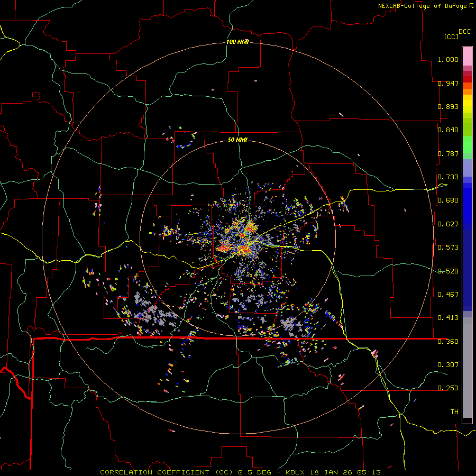Viewport: 476px width, 476px height.
Task: Click the 0.573 colorbar value label
Action: [x=448, y=248]
